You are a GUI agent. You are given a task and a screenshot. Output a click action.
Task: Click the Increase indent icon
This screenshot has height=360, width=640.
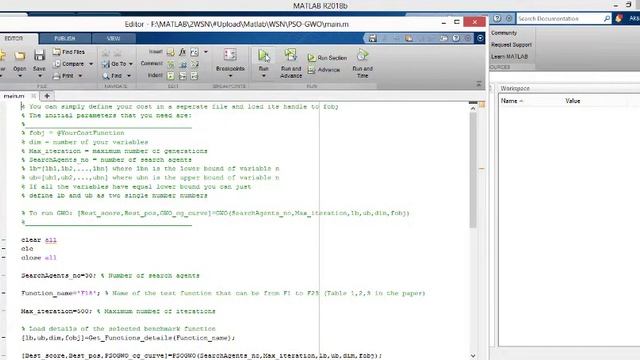pos(182,76)
